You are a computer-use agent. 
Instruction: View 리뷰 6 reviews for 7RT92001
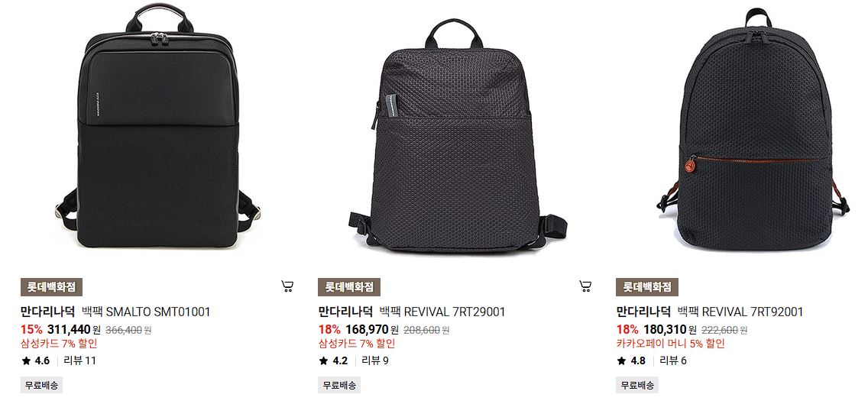point(673,360)
